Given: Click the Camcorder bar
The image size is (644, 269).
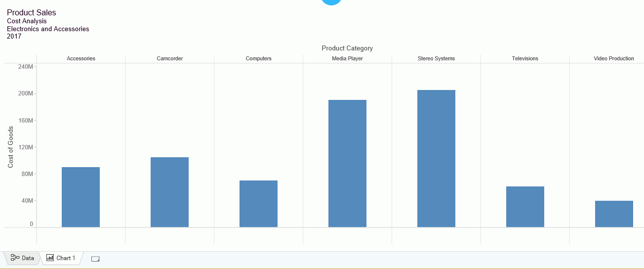Looking at the screenshot, I should (x=169, y=192).
